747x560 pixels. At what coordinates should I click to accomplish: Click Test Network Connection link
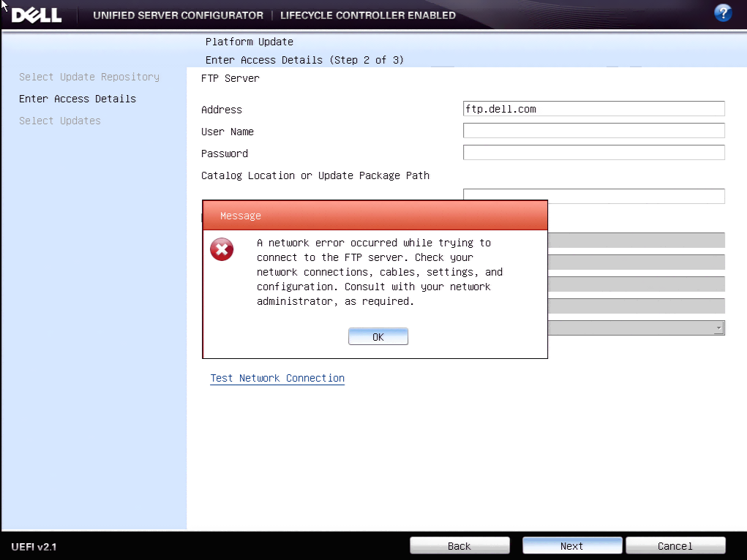tap(277, 378)
